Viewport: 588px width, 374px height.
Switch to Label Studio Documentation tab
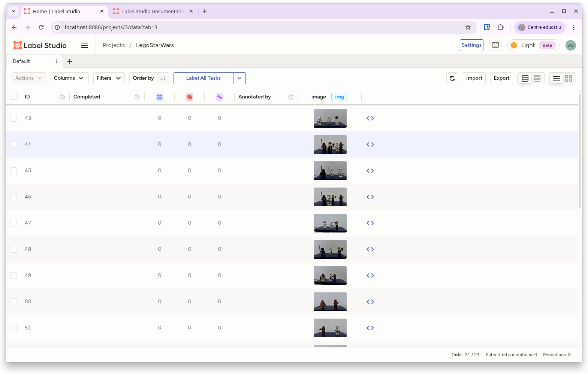click(153, 11)
